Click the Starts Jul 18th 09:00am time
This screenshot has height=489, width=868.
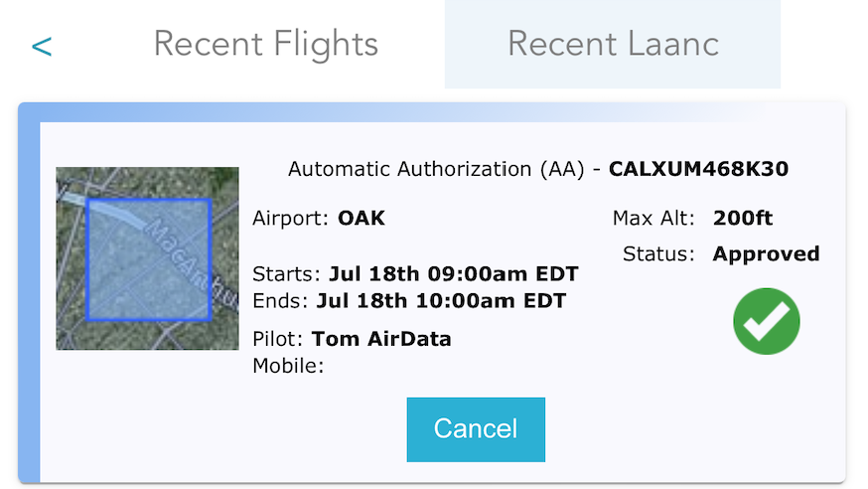tap(454, 273)
